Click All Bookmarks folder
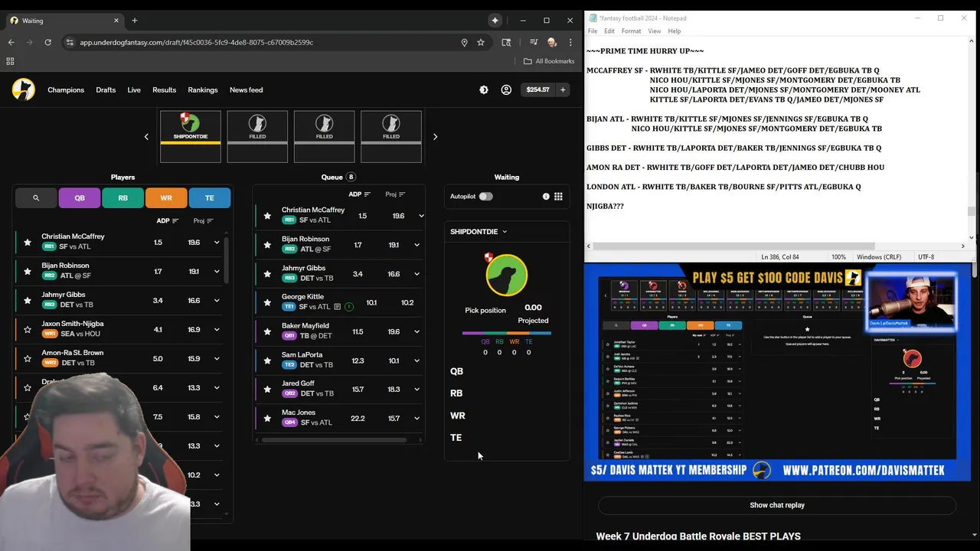 tap(549, 61)
